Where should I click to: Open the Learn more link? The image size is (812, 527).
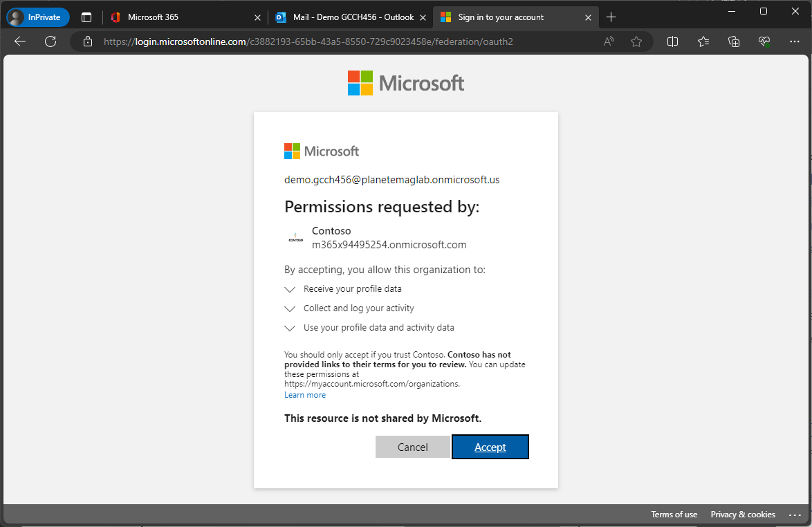pyautogui.click(x=304, y=394)
